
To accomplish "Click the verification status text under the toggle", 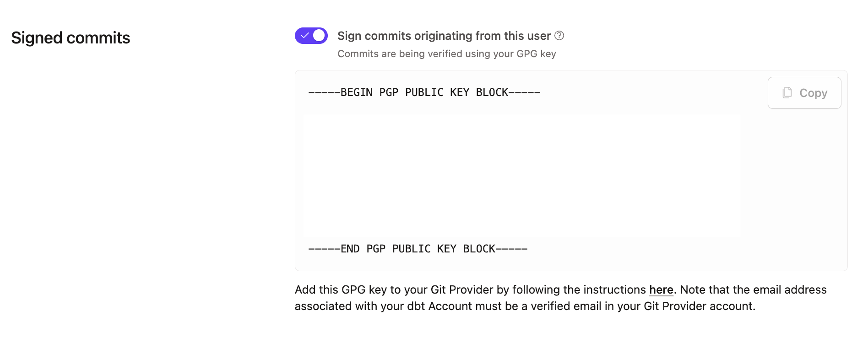I will pos(446,54).
